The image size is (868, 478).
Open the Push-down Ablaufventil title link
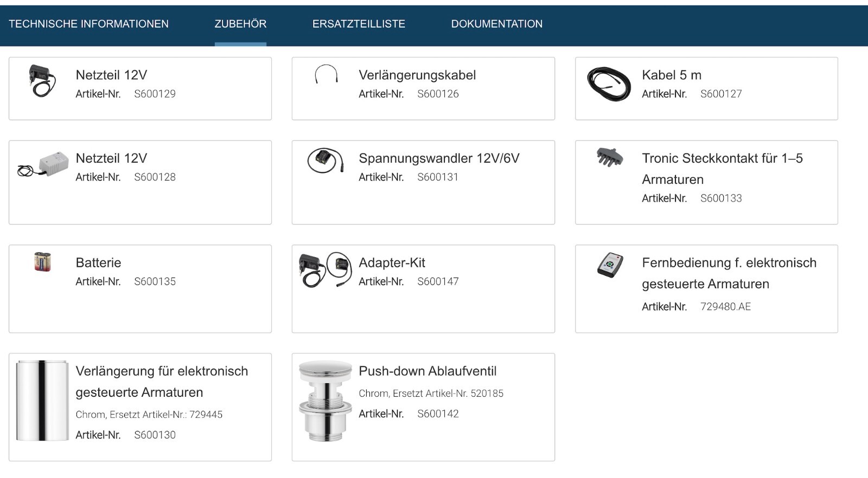[x=427, y=371]
